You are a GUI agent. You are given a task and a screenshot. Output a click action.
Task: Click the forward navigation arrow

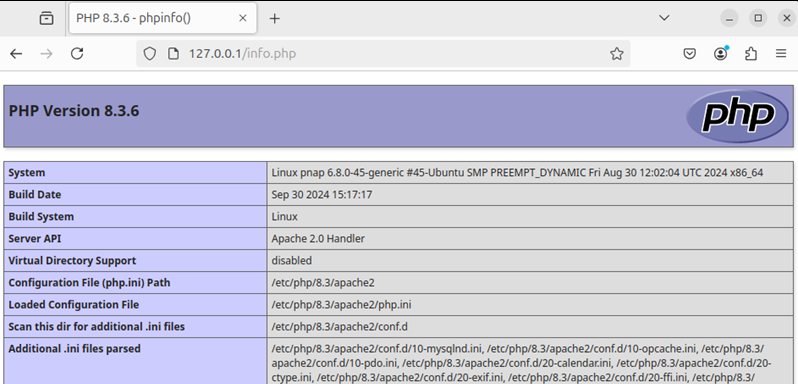[46, 53]
